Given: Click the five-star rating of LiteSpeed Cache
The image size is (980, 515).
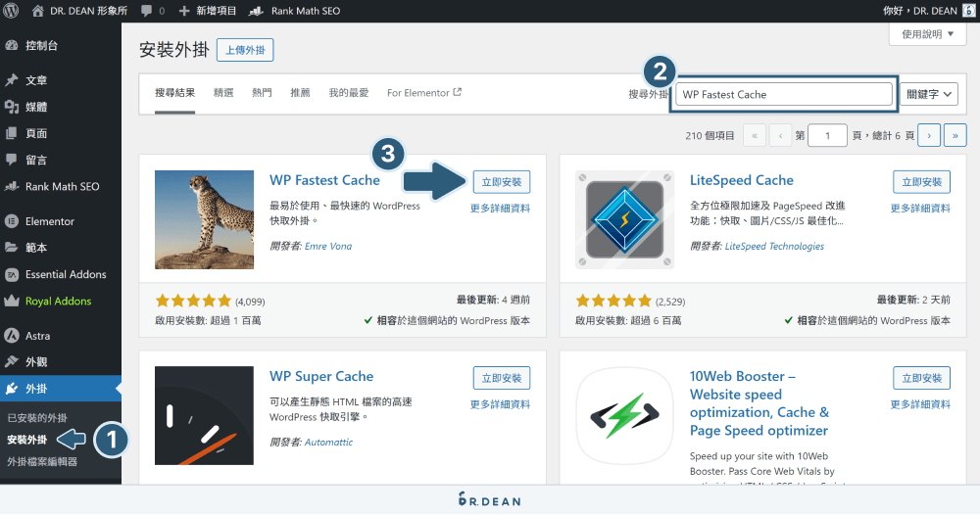Looking at the screenshot, I should (x=613, y=301).
